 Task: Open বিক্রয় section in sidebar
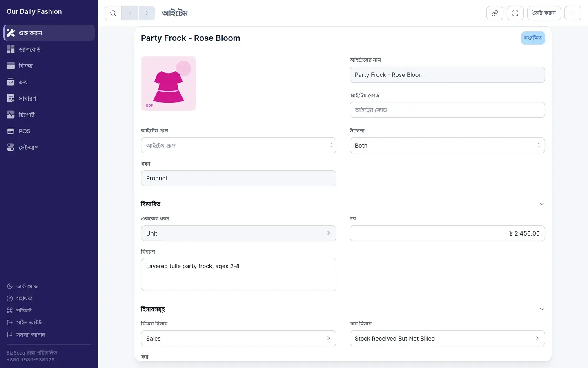click(x=49, y=65)
